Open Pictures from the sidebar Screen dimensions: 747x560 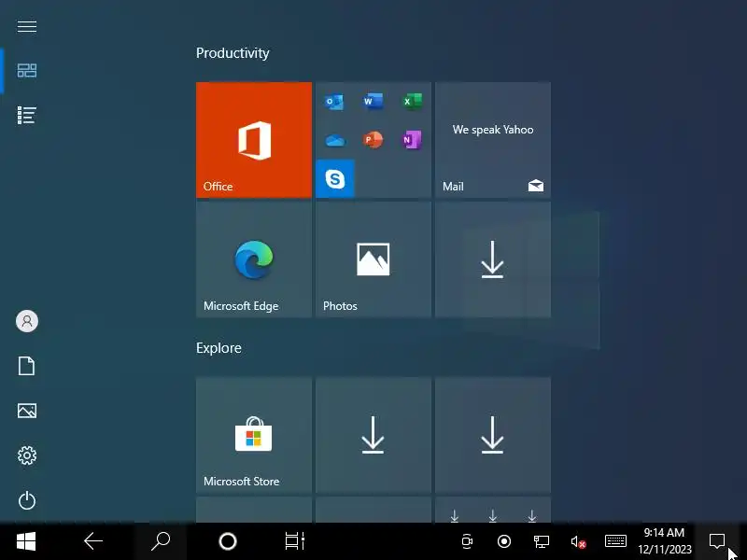pos(27,411)
